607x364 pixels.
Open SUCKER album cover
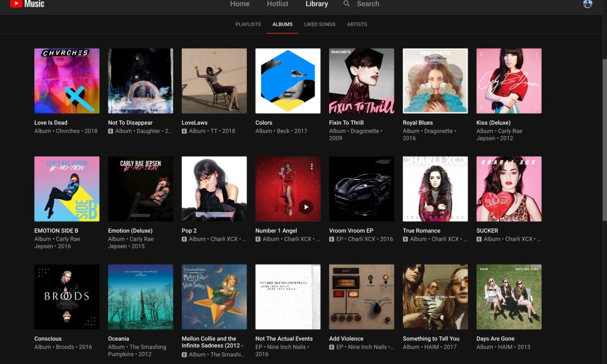click(509, 189)
